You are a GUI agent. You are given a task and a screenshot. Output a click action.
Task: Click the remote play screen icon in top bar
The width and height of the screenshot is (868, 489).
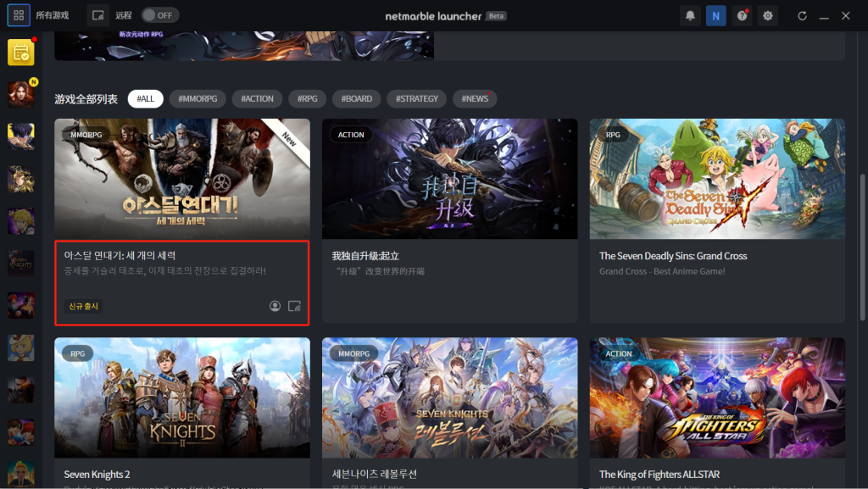click(x=98, y=15)
